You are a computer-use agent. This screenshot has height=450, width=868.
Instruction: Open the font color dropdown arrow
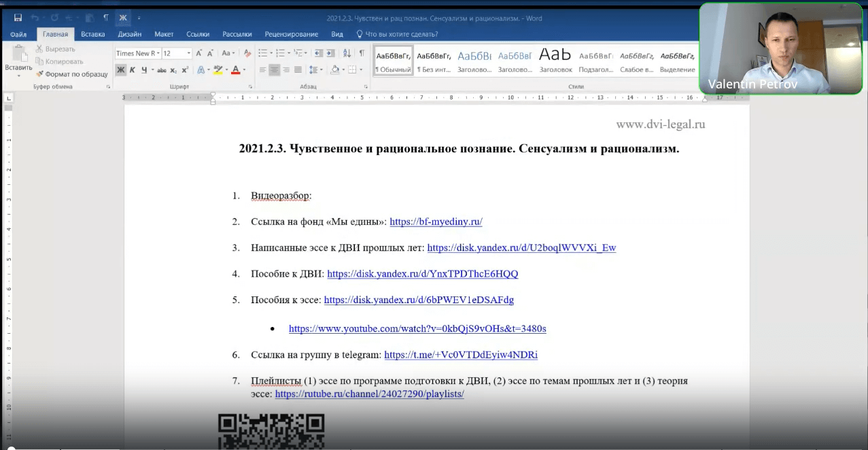(x=245, y=70)
